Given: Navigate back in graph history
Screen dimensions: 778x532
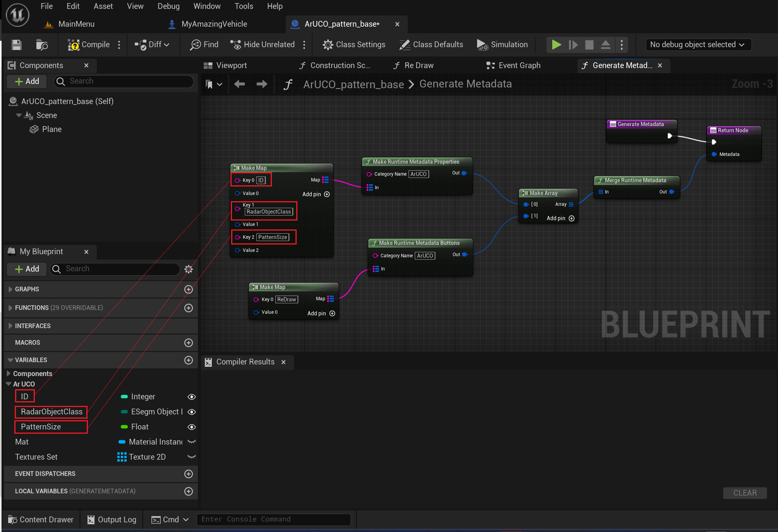Looking at the screenshot, I should pyautogui.click(x=239, y=84).
